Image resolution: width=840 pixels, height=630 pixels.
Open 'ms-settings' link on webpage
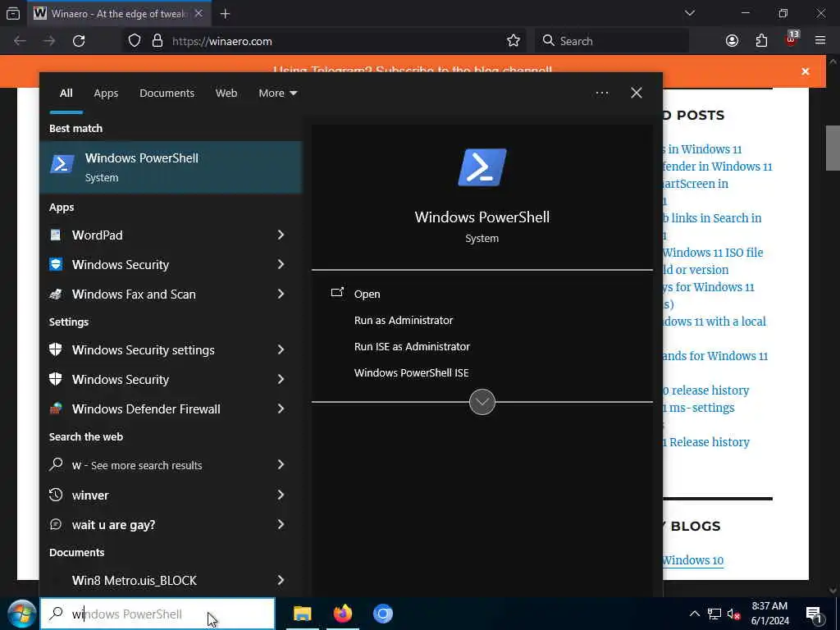coord(699,408)
